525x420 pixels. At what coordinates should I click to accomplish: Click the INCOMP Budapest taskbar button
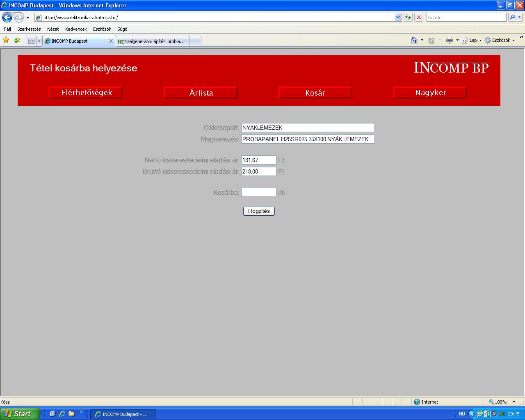click(x=123, y=414)
